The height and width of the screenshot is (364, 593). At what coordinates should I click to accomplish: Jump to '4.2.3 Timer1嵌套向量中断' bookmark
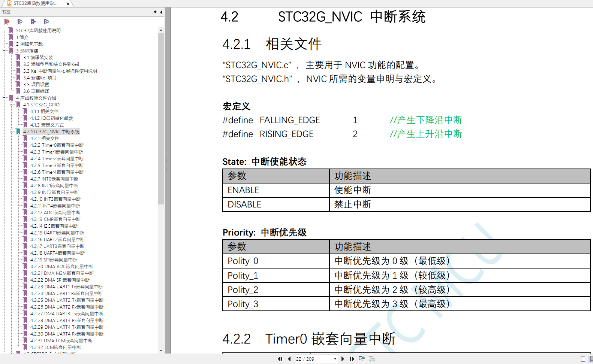[x=57, y=152]
